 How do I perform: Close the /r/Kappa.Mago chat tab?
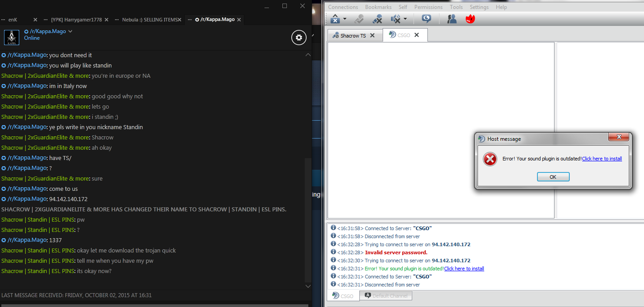(239, 20)
